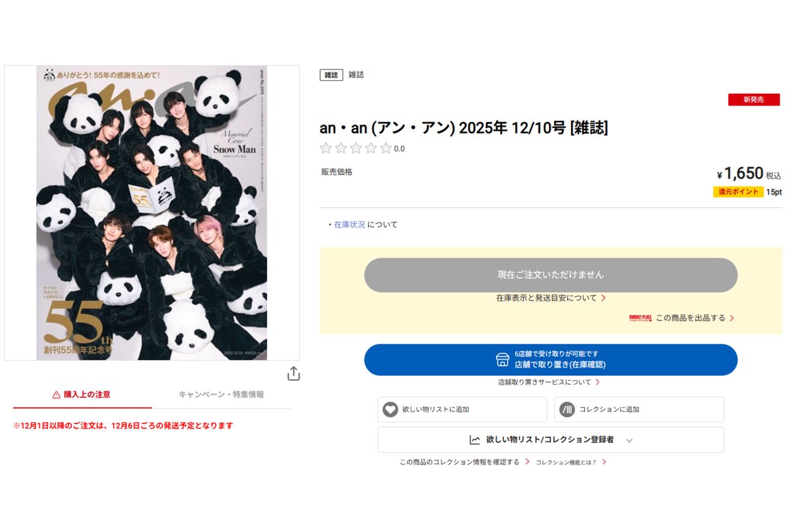This screenshot has height=532, width=798.
Task: Click the warning triangle icon on 購入上の注意 tab
Action: coord(56,395)
